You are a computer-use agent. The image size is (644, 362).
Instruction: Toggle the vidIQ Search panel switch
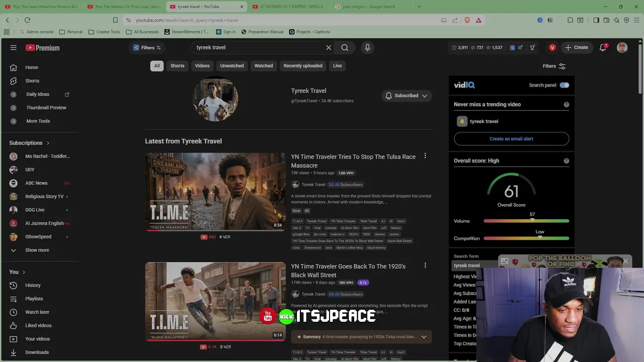click(x=565, y=85)
